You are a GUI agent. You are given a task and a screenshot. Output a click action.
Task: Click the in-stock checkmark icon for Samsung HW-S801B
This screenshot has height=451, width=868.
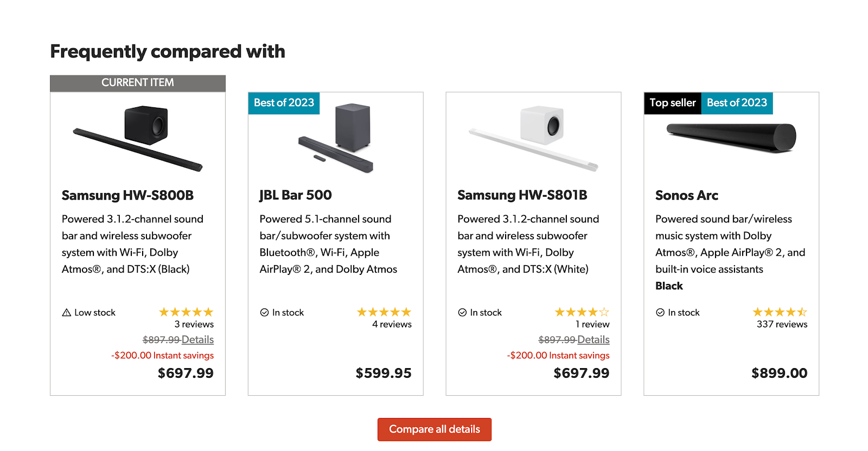(462, 312)
